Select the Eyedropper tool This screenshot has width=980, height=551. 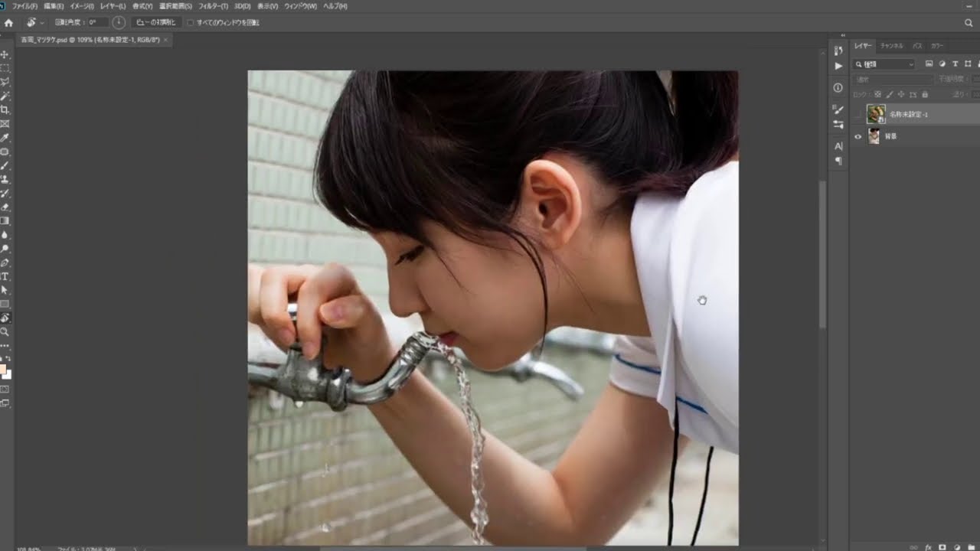point(5,138)
